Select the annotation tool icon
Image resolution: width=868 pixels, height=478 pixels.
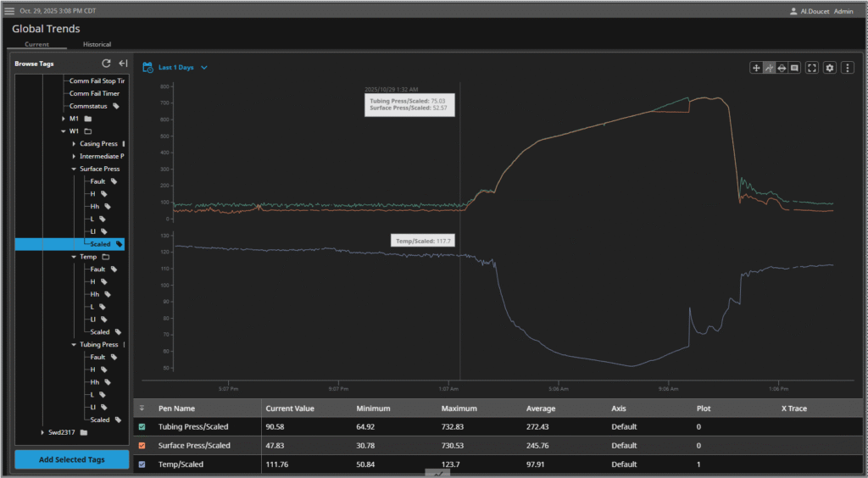click(x=794, y=68)
